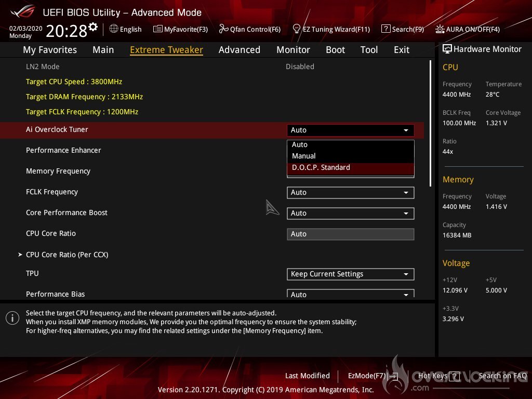Go to the Exit tab
Image resolution: width=532 pixels, height=399 pixels.
402,50
